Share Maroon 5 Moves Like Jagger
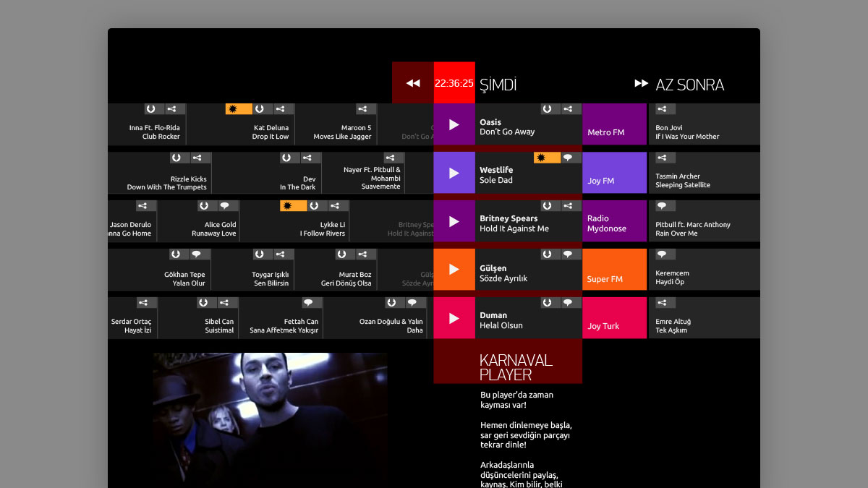Viewport: 868px width, 488px height. (366, 109)
